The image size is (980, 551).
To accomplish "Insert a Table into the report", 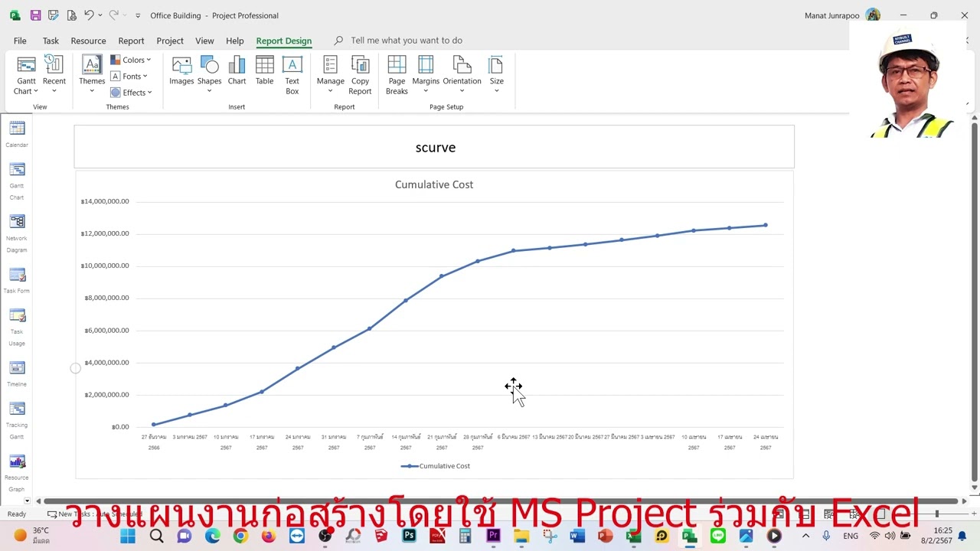I will pos(265,71).
